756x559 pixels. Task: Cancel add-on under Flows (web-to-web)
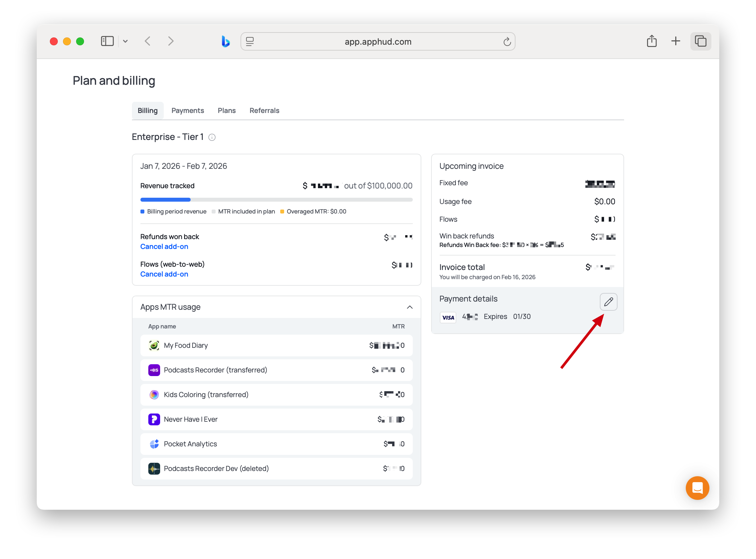(164, 274)
